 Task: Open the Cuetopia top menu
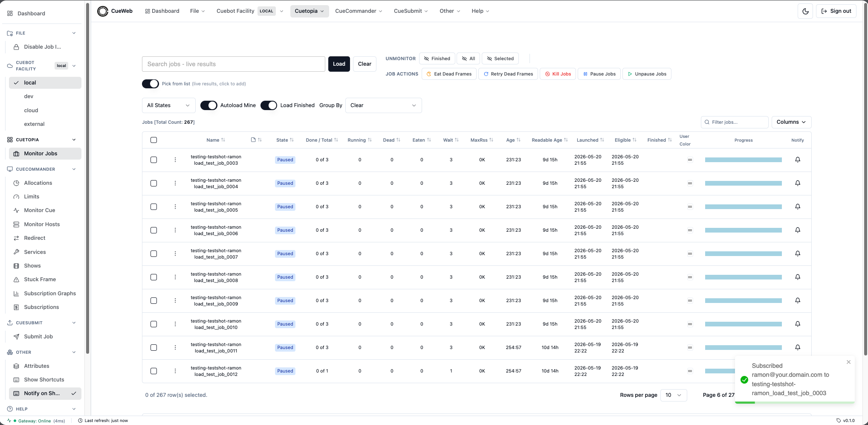310,11
